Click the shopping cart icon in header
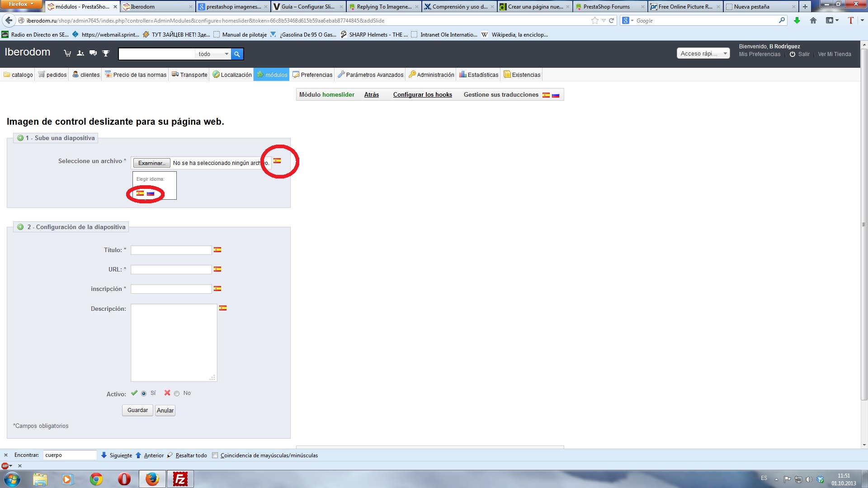The image size is (868, 488). 67,53
